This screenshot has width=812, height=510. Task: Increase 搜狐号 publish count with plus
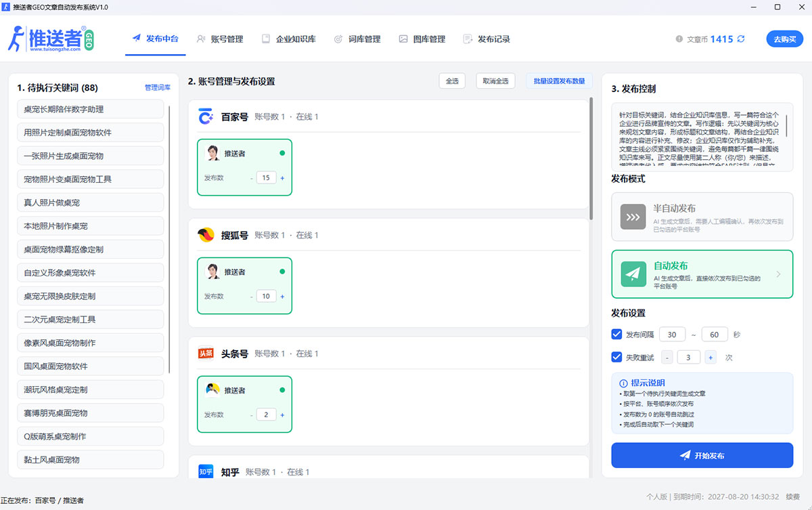click(282, 297)
